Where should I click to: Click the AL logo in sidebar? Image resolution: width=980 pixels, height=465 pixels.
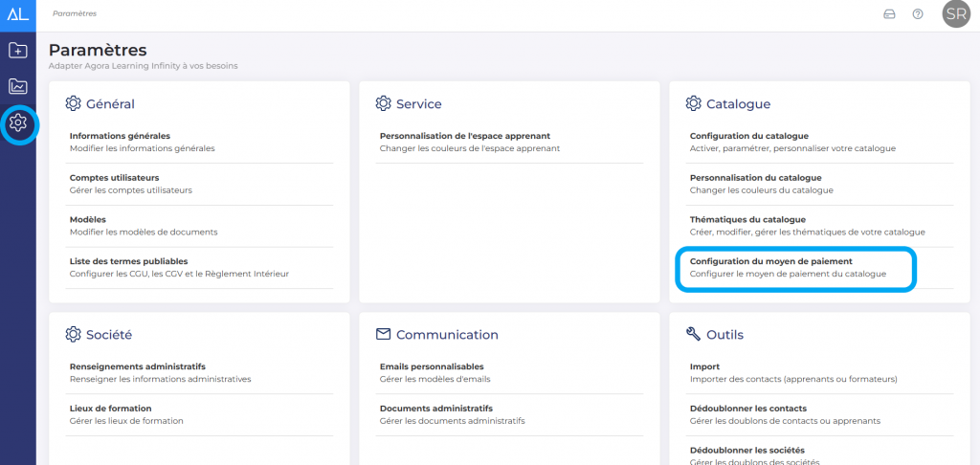pyautogui.click(x=17, y=13)
